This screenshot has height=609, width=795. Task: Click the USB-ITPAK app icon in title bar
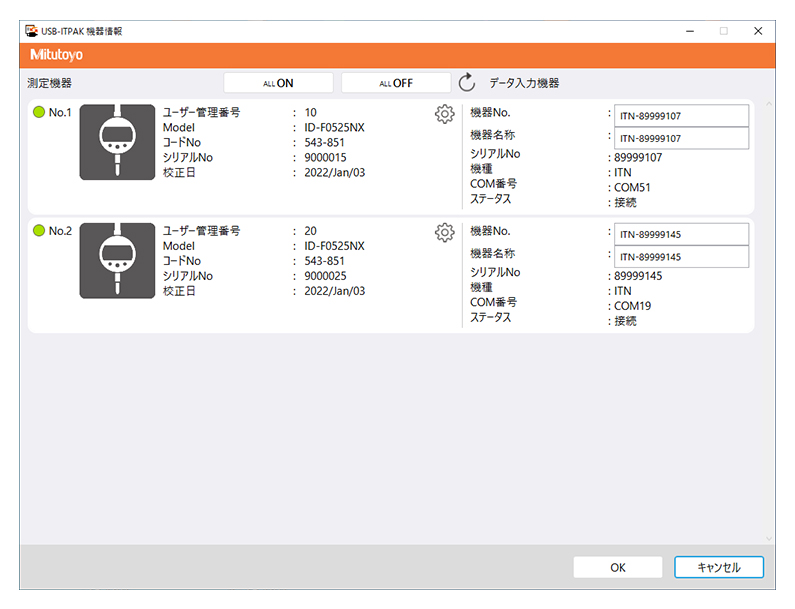31,31
